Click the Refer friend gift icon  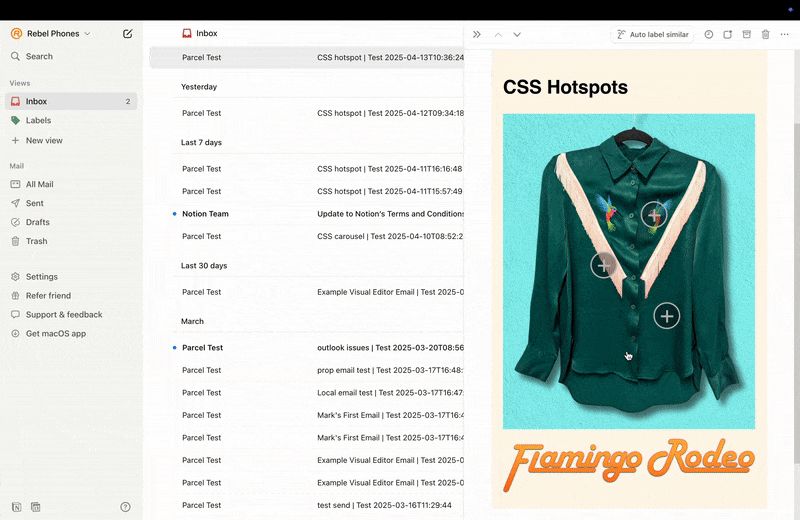pyautogui.click(x=15, y=295)
